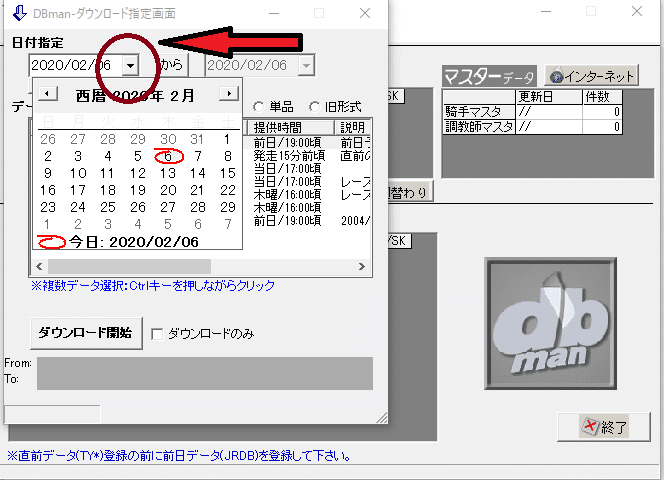Close the DBman download dialog window
This screenshot has height=480, width=664.
365,13
